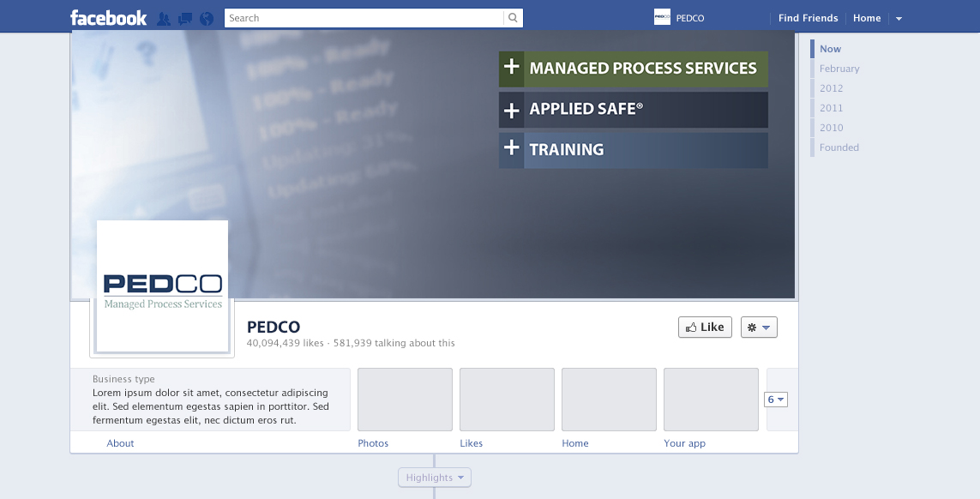Jump to 2012 on timeline

coord(832,88)
